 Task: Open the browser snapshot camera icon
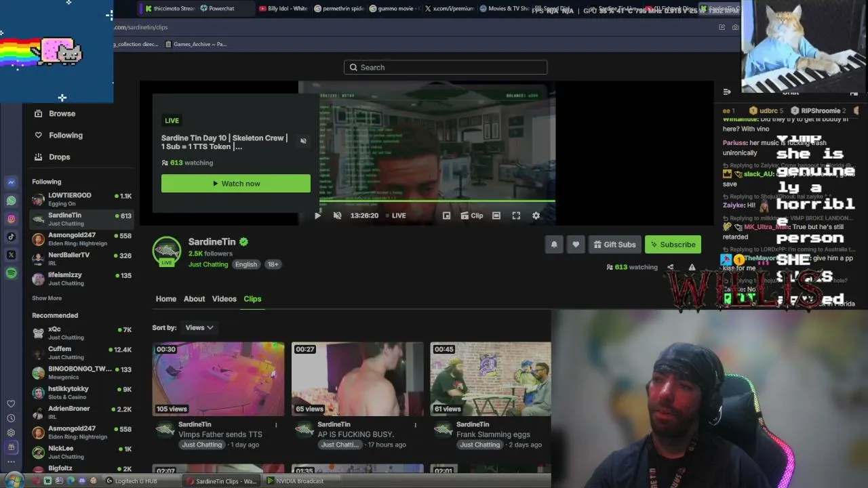tap(736, 27)
